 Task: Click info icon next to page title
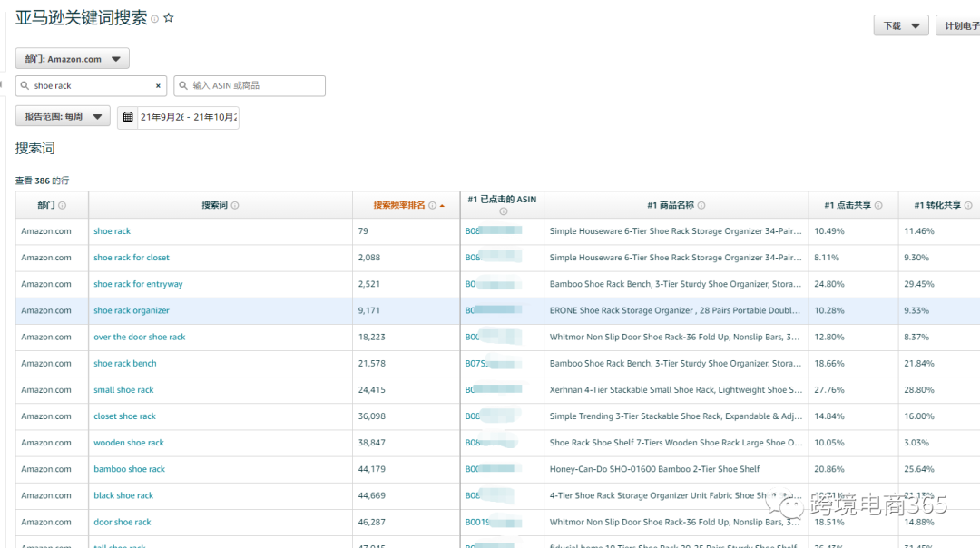[154, 19]
